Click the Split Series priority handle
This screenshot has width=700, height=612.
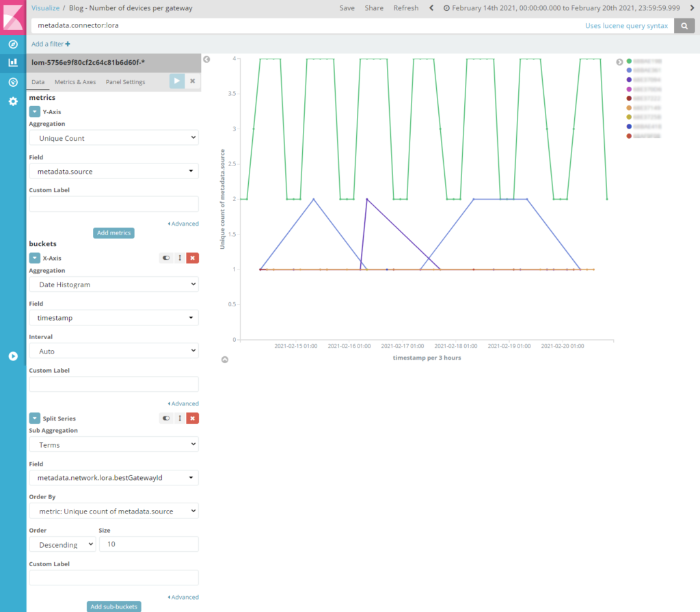click(180, 418)
